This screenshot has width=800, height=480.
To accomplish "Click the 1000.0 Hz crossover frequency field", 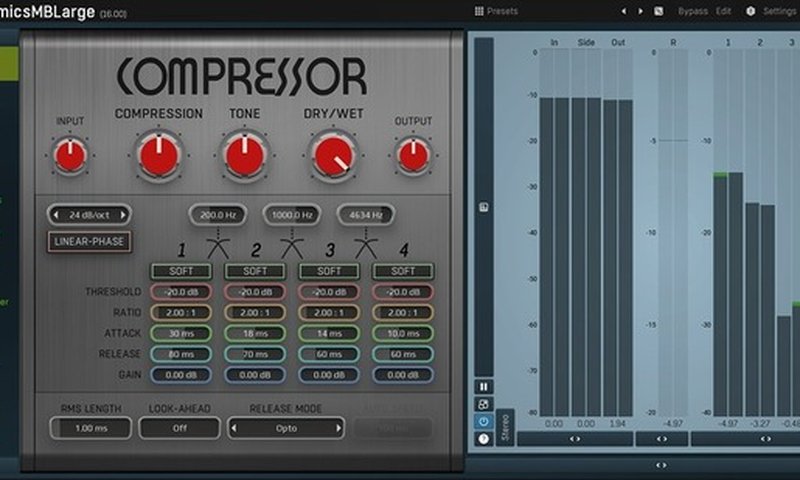I will tap(292, 214).
